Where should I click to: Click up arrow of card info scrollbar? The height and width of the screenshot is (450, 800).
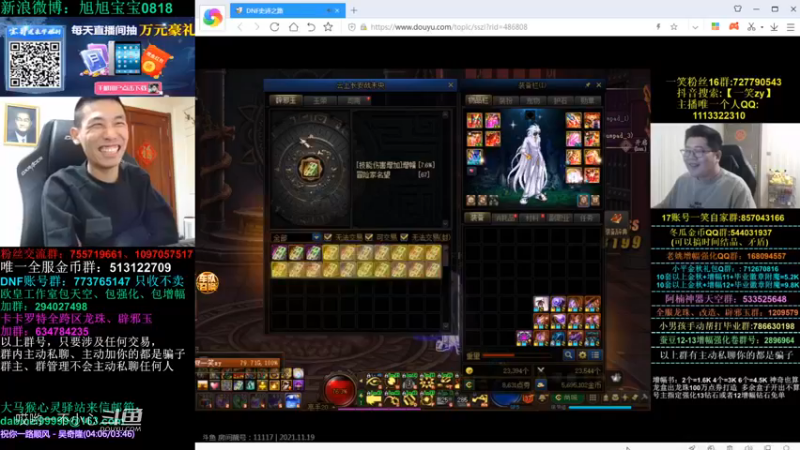445,116
